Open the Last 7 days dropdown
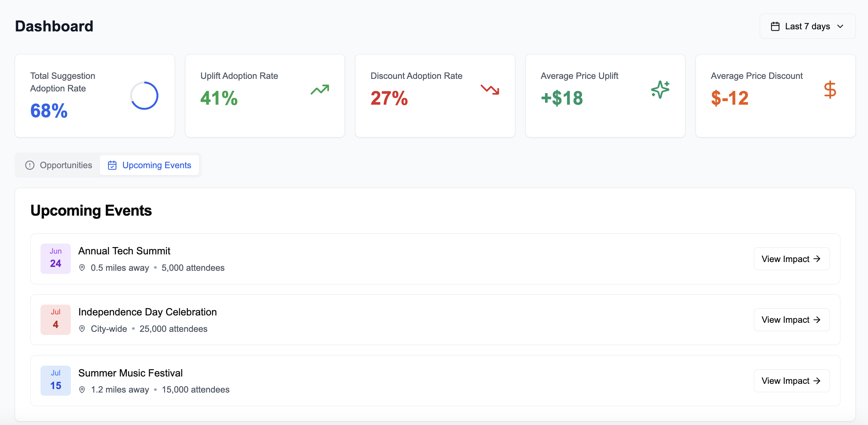This screenshot has height=425, width=868. (x=807, y=26)
